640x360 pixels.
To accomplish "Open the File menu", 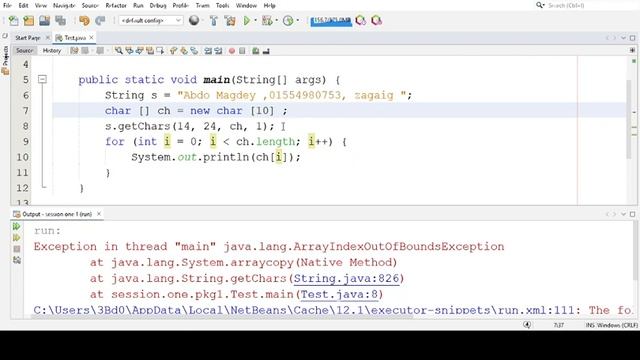I will (7, 5).
